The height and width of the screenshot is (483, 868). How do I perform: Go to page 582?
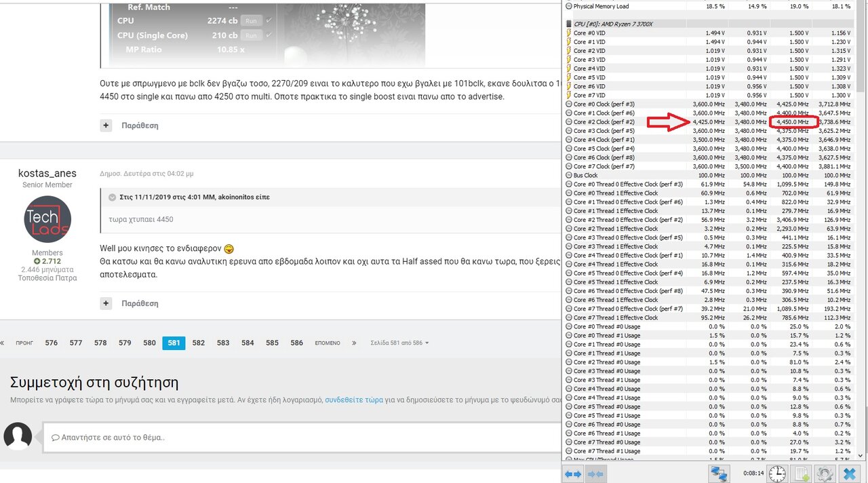click(199, 343)
